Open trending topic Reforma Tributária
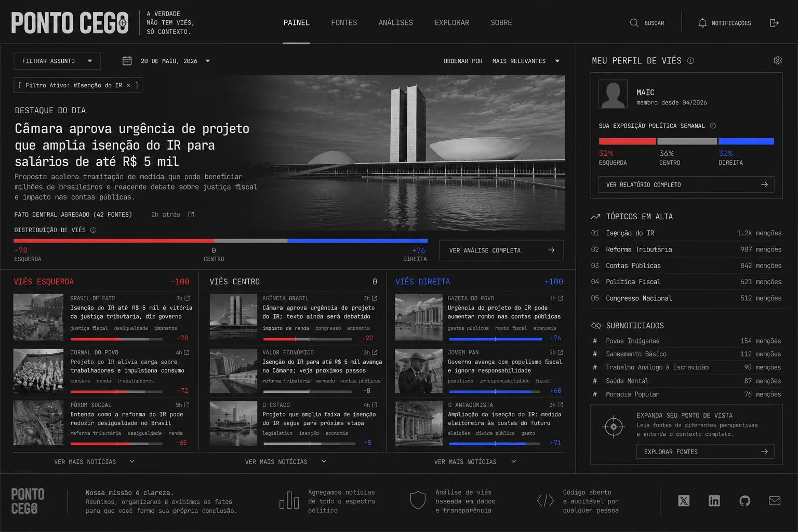 click(x=686, y=249)
